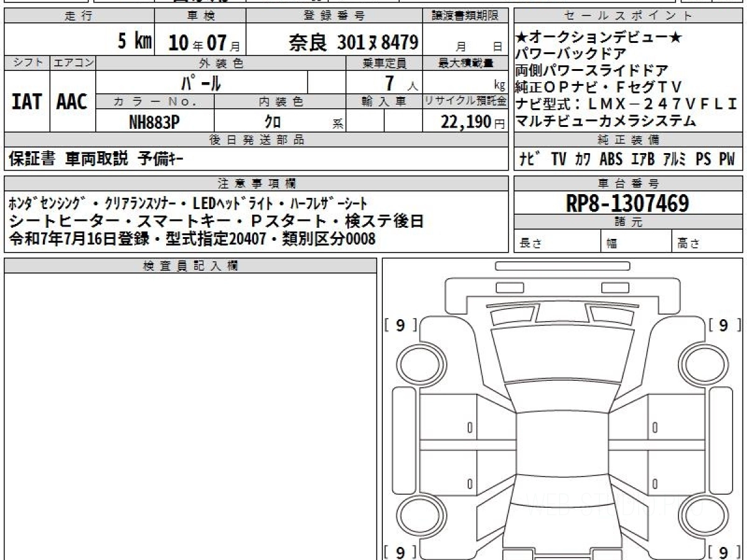Click the ABS equipment code
The height and width of the screenshot is (560, 747).
click(x=611, y=159)
